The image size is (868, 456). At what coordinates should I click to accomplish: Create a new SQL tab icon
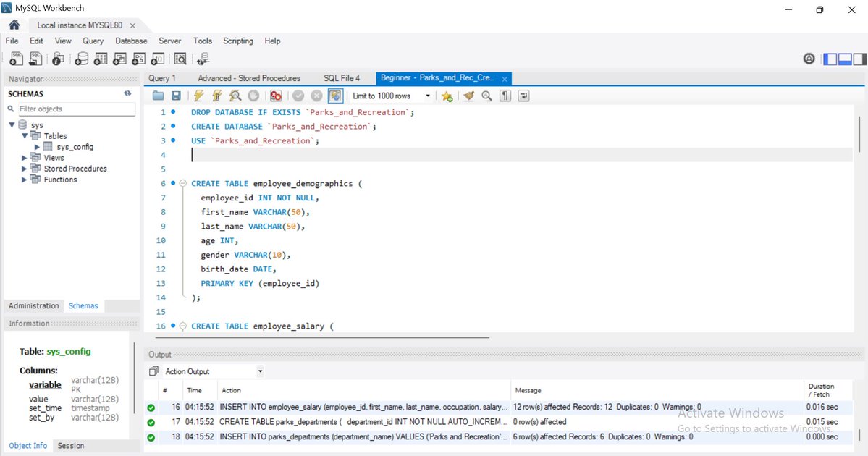16,59
